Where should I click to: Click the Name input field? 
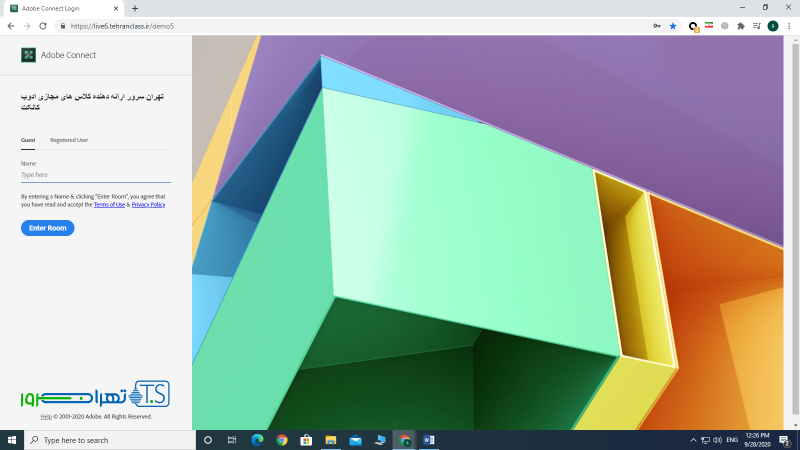tap(95, 175)
